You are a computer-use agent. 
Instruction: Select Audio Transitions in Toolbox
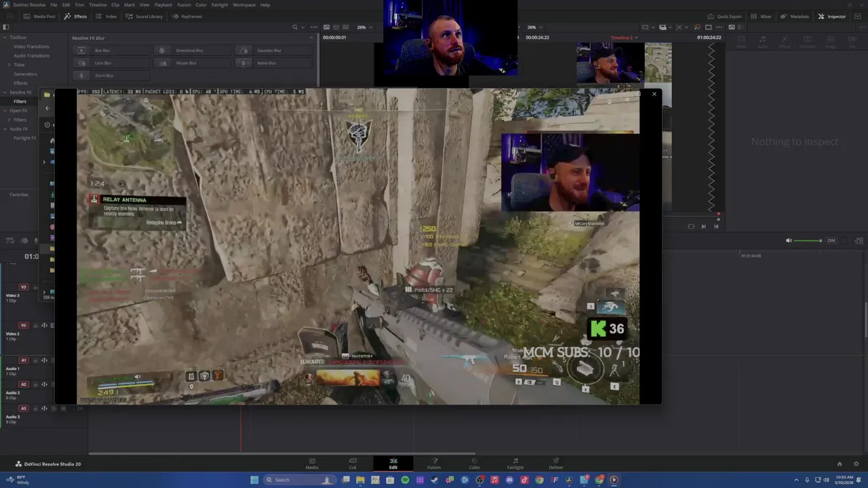tap(31, 56)
